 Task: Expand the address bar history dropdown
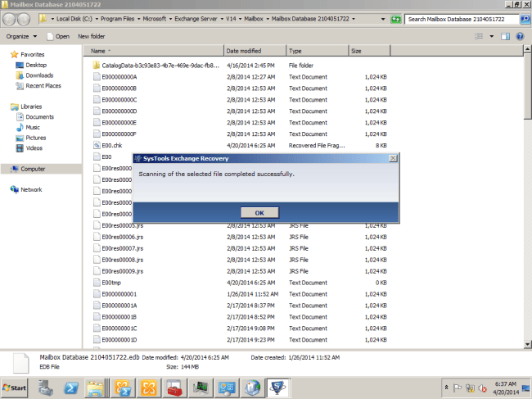click(383, 19)
